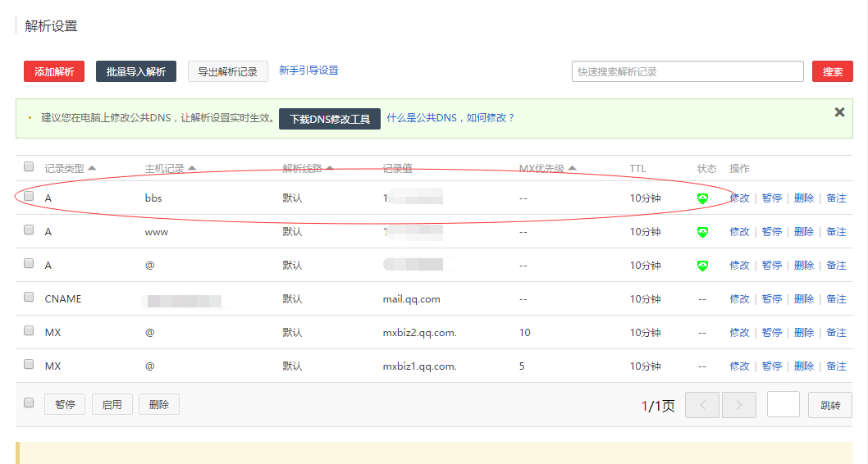
Task: Go to previous page with left arrow
Action: 701,405
